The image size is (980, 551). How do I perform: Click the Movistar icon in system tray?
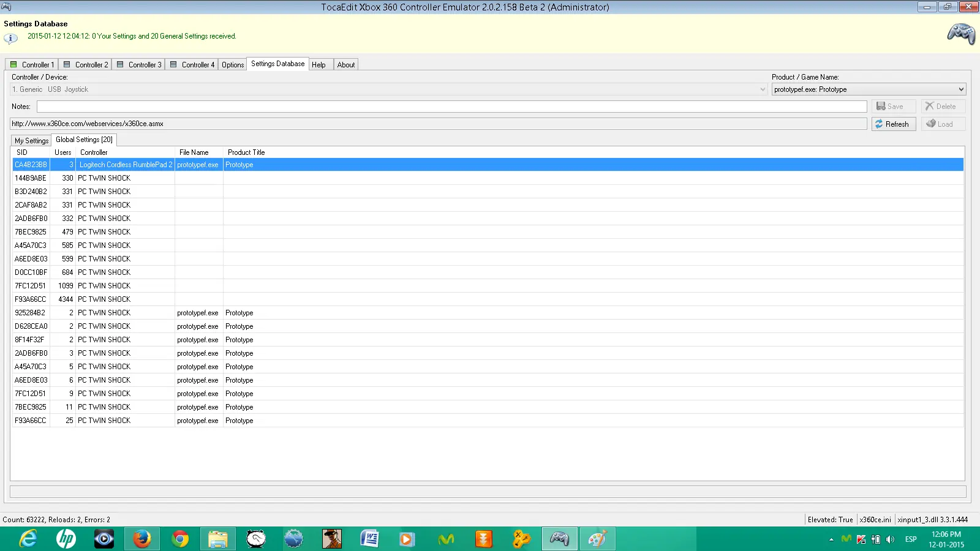[x=846, y=539]
